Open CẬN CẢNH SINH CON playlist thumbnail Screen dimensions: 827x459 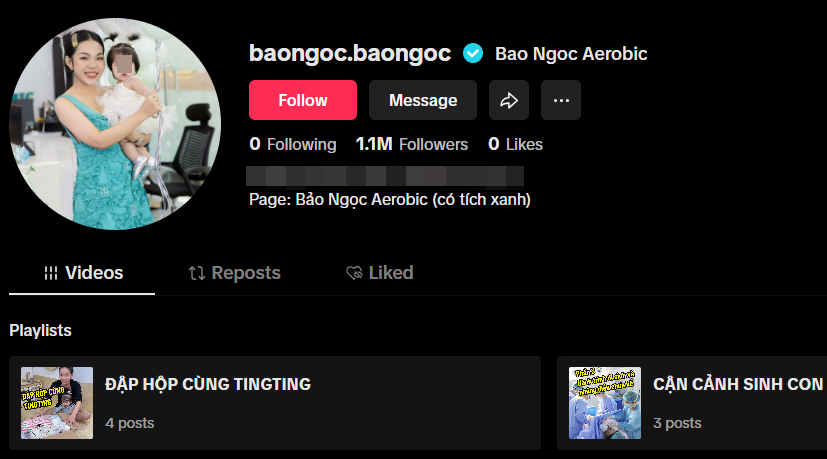pos(605,403)
